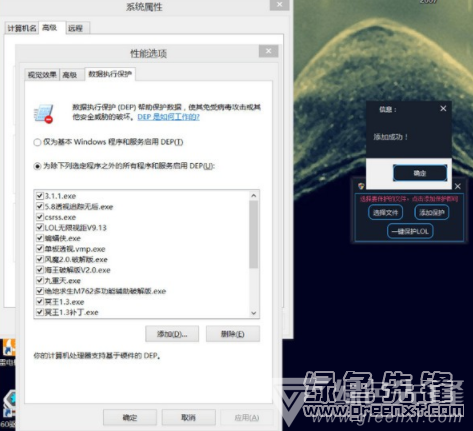The height and width of the screenshot is (431, 473).
Task: Close the 信息 message popup
Action: 443,108
